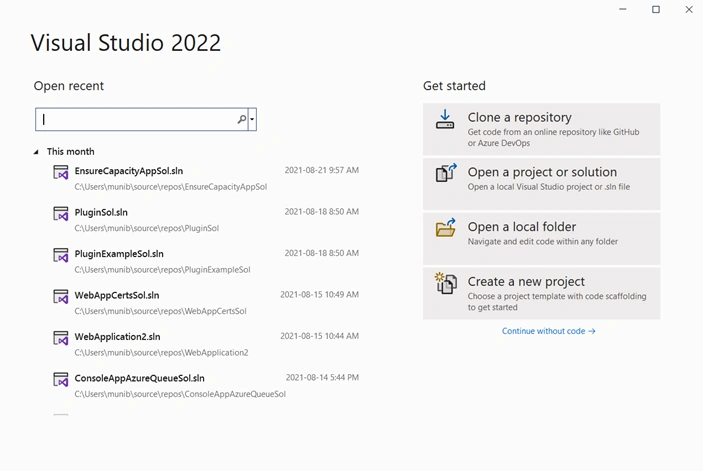Open EnsureCapacityAppSol.sln from recent list

click(x=129, y=171)
